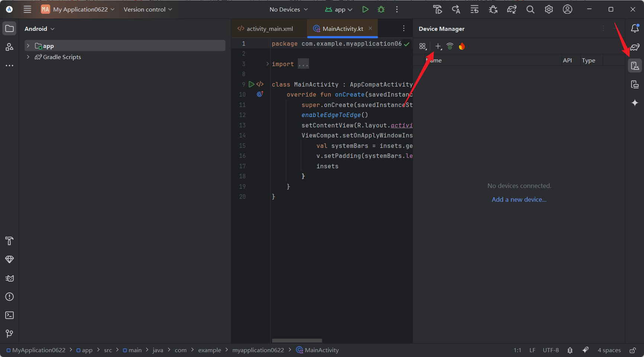The image size is (644, 357).
Task: Open the search everywhere magnifier
Action: pos(530,9)
